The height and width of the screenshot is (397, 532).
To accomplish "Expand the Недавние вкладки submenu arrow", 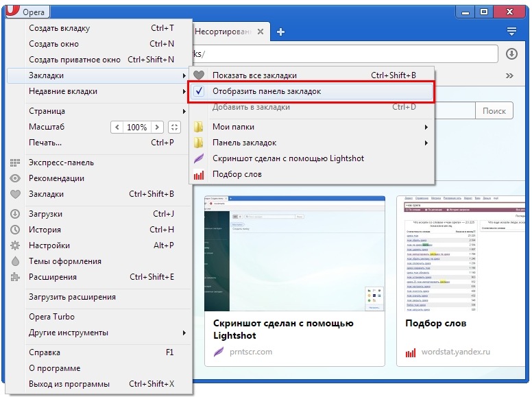I will [x=184, y=91].
